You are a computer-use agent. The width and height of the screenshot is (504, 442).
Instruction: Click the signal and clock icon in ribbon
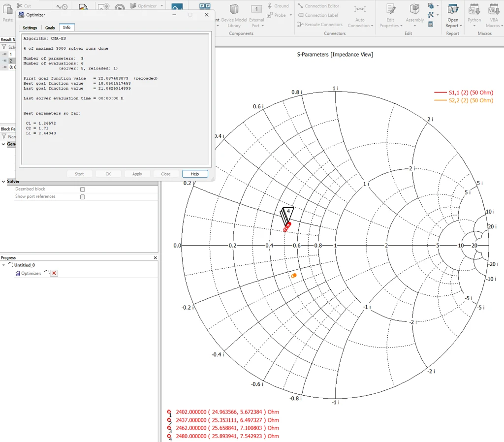coord(62,6)
